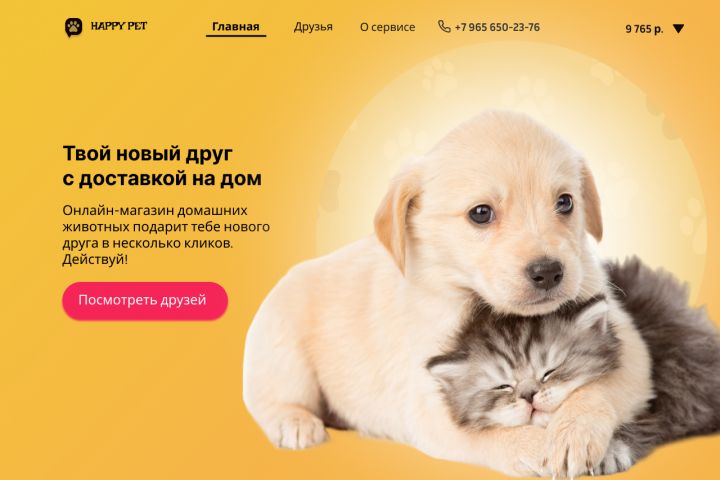Select the Главная menu item
This screenshot has height=480, width=720.
[236, 27]
